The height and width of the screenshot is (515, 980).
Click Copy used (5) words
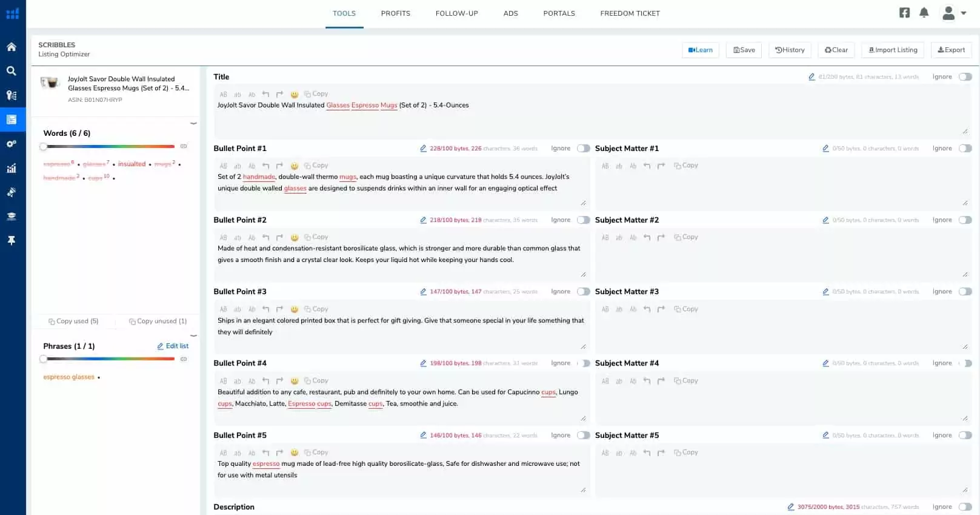point(73,321)
